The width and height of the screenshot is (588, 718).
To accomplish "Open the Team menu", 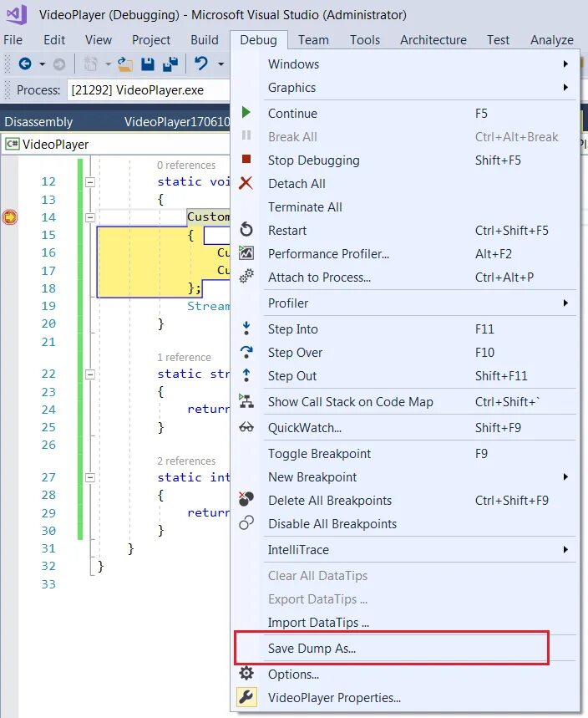I will (313, 40).
